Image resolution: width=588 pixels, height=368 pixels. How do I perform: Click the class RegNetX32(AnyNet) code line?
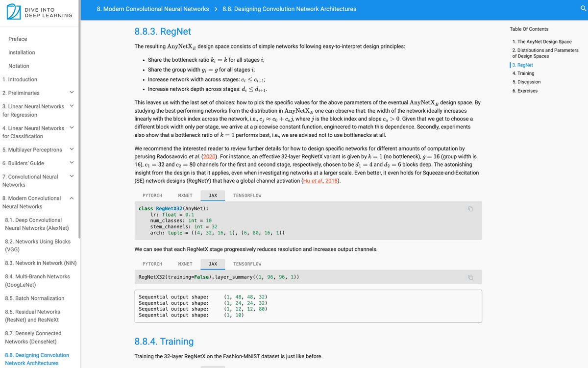coord(173,209)
